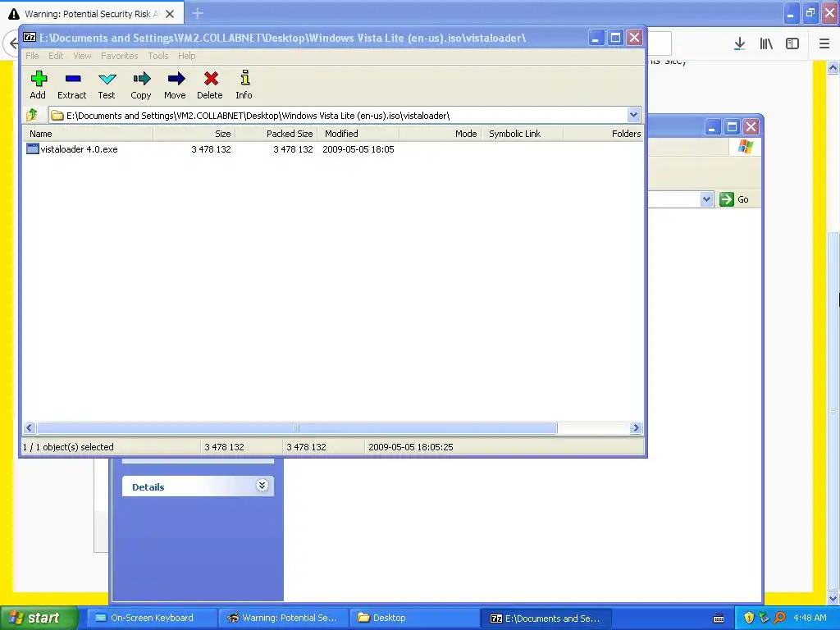
Task: Open the Tools menu
Action: coord(158,56)
